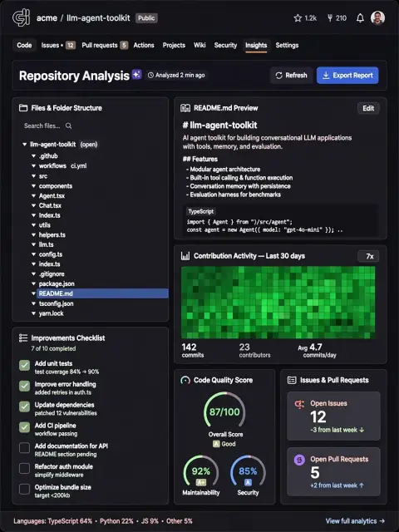The width and height of the screenshot is (399, 532).
Task: Click the A Security grade badge
Action: (248, 482)
